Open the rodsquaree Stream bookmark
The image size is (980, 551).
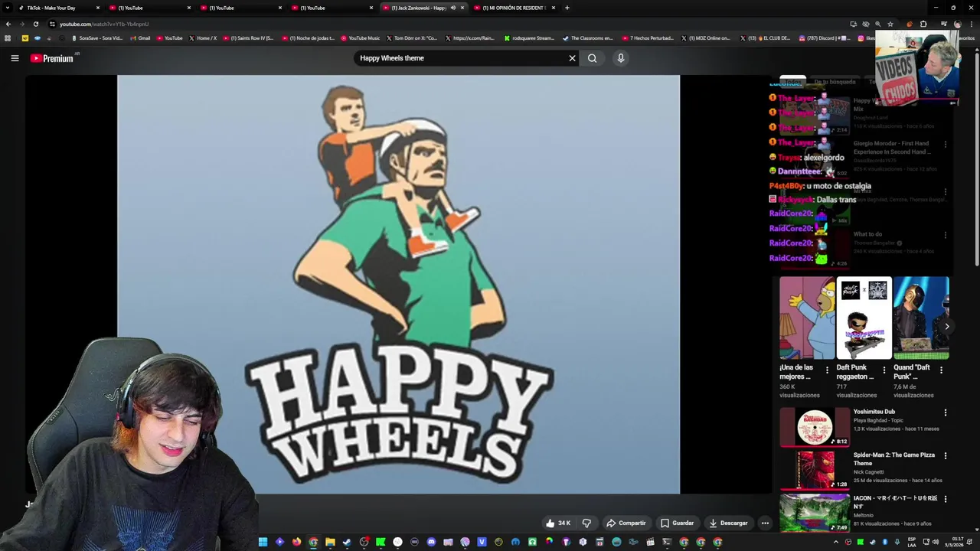click(x=530, y=37)
